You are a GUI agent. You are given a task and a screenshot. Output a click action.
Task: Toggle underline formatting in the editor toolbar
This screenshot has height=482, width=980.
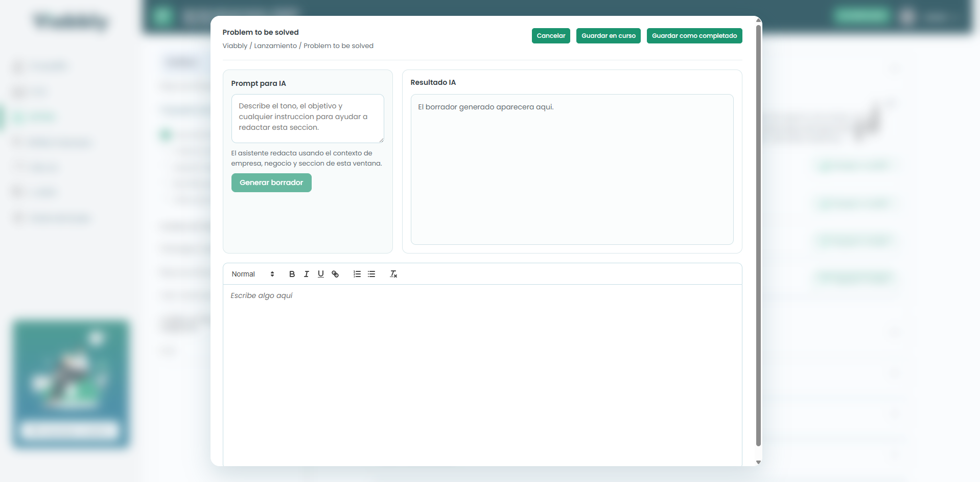point(320,274)
